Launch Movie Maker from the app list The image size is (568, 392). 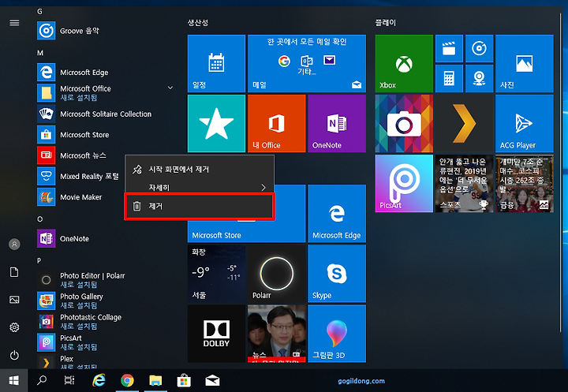80,197
